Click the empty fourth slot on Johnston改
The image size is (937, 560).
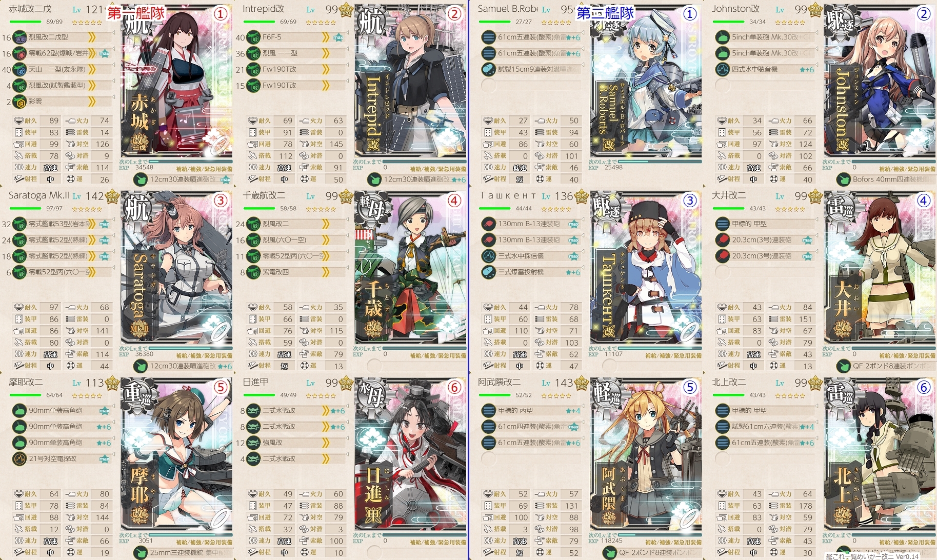click(722, 85)
